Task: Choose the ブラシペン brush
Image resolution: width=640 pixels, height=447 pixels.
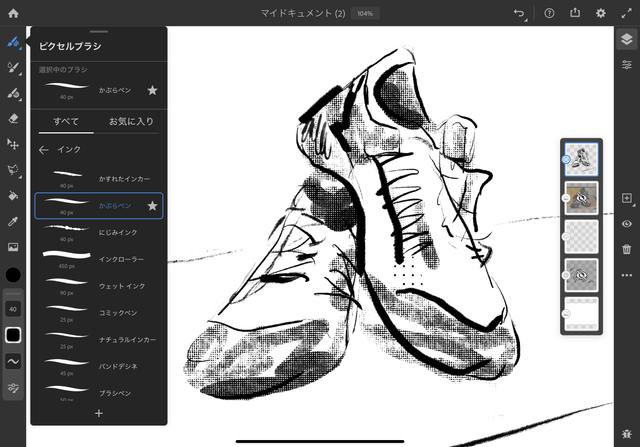Action: [x=99, y=393]
